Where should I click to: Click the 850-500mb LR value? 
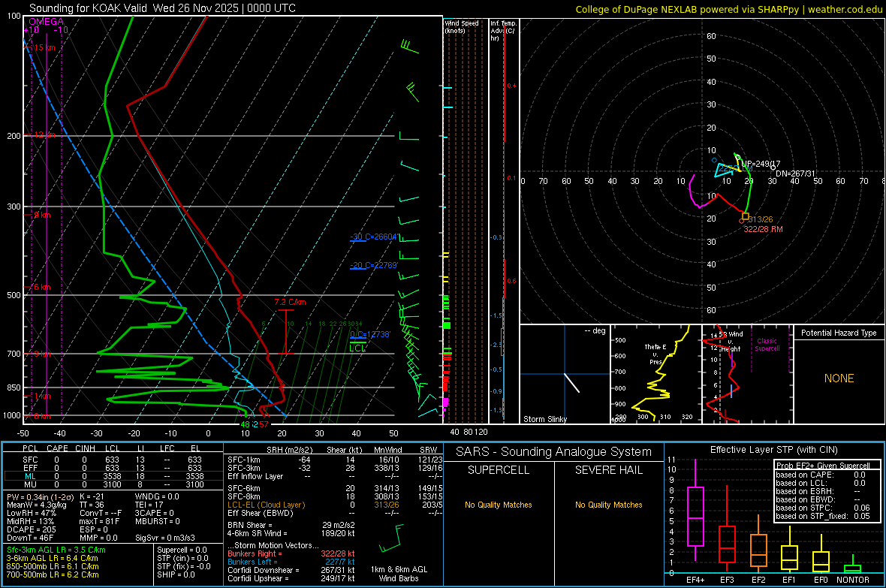pyautogui.click(x=53, y=566)
